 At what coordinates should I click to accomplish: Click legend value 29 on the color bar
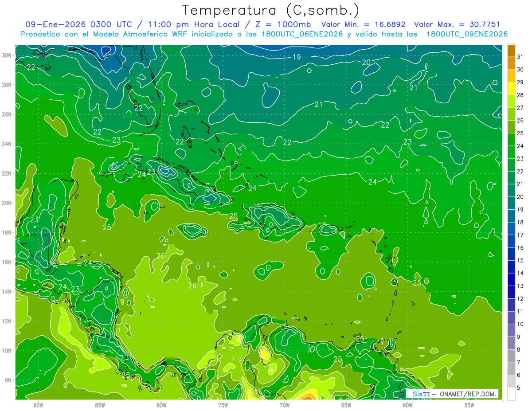pyautogui.click(x=520, y=82)
